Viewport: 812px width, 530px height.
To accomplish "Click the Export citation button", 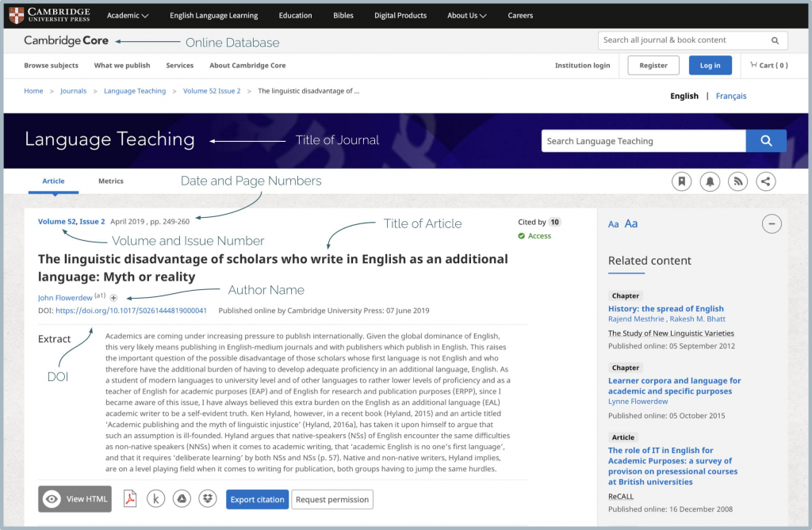I will coord(257,499).
